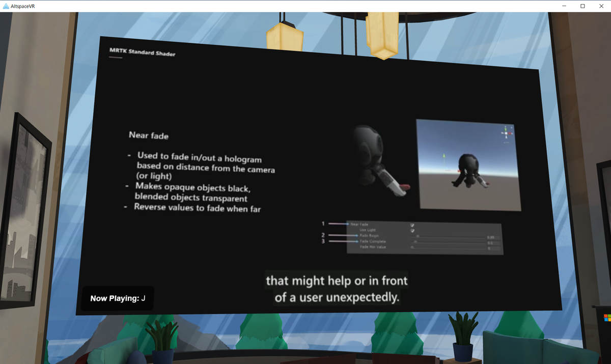This screenshot has width=611, height=364.
Task: Click the Reverse values to fade when far line
Action: pos(197,208)
